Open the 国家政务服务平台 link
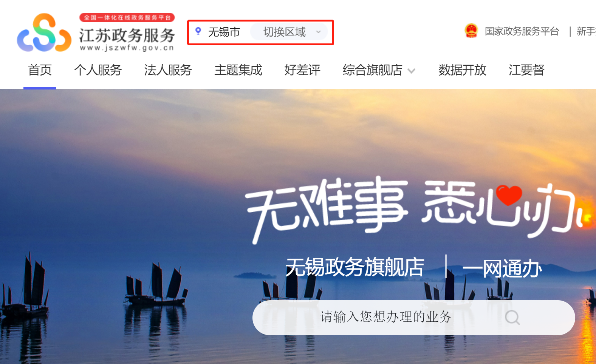The height and width of the screenshot is (364, 596). pyautogui.click(x=522, y=31)
